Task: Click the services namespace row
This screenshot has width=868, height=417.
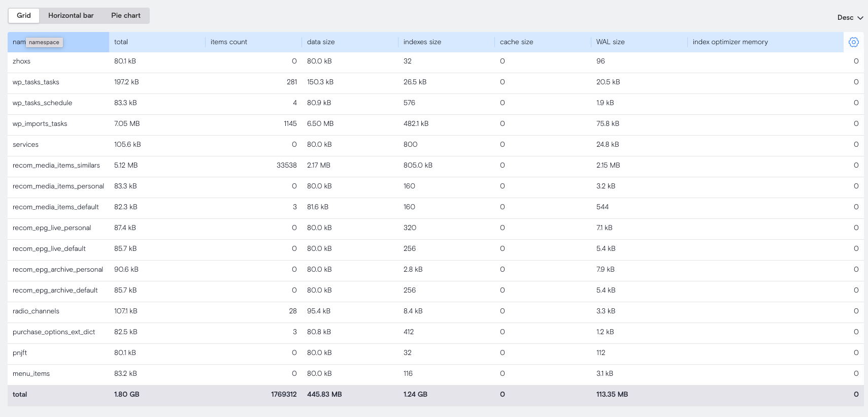Action: [26, 145]
